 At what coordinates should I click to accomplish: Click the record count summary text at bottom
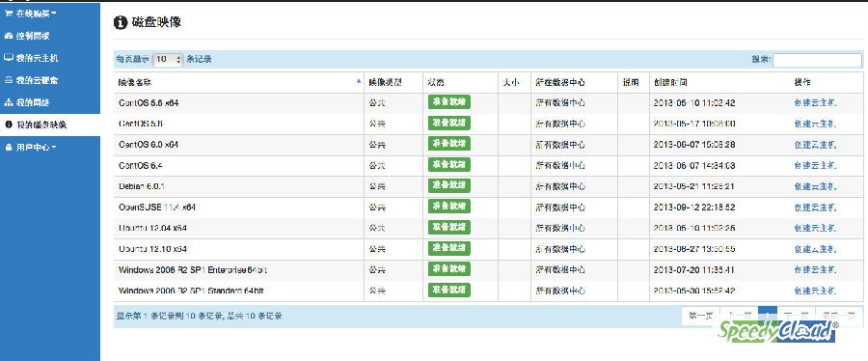[200, 317]
